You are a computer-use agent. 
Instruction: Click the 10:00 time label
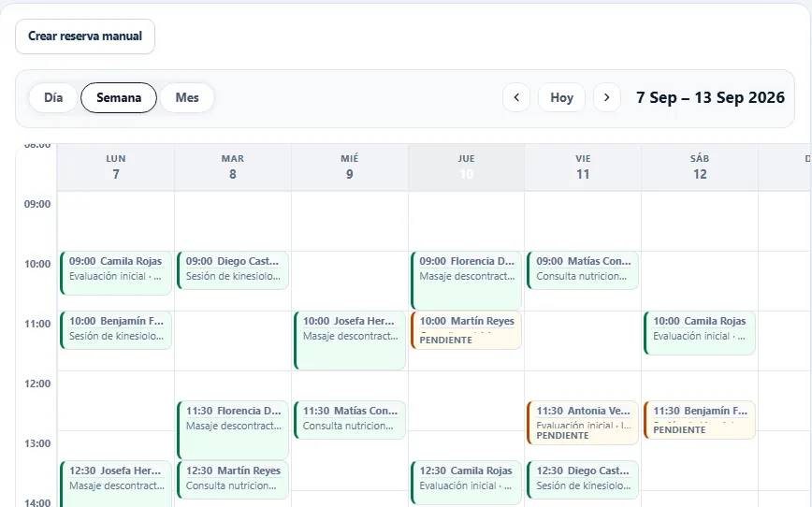[x=37, y=264]
